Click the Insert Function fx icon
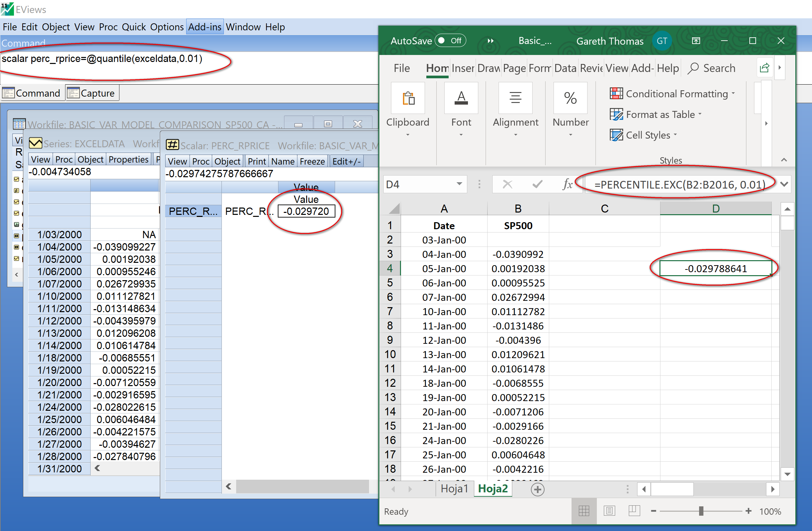The image size is (812, 531). [x=567, y=184]
